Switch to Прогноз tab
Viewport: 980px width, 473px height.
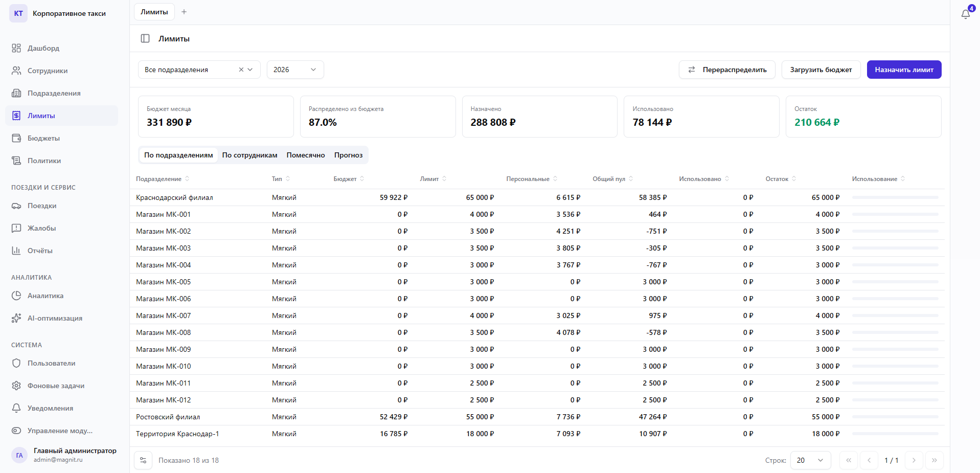coord(348,155)
